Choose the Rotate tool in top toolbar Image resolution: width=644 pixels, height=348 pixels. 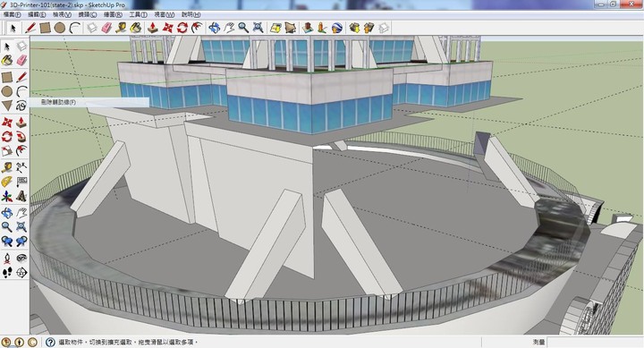pyautogui.click(x=182, y=28)
